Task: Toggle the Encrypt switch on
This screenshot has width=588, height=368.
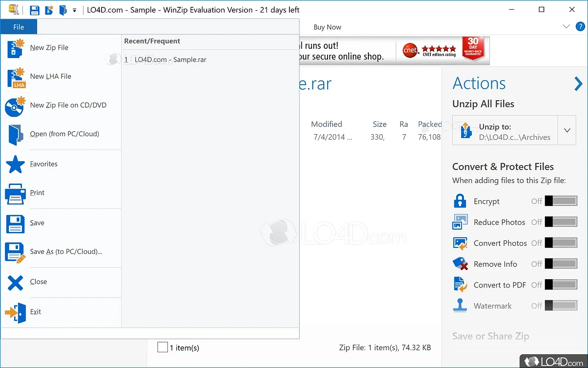Action: coord(560,201)
